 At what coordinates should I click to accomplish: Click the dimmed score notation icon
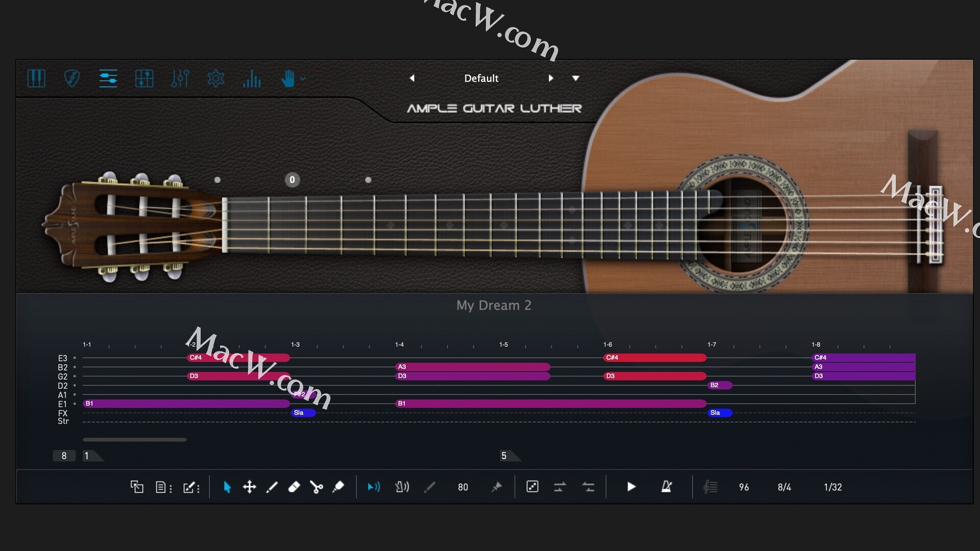tap(710, 487)
